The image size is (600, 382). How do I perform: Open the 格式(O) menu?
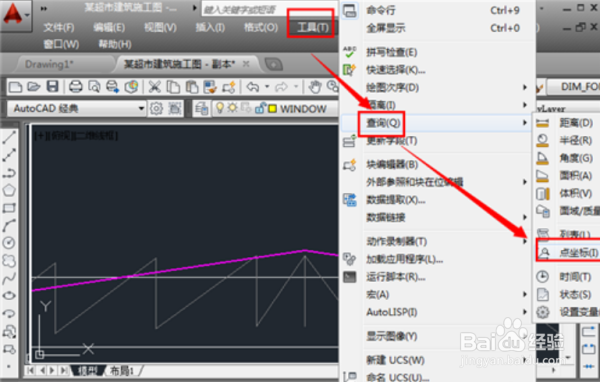tap(261, 28)
